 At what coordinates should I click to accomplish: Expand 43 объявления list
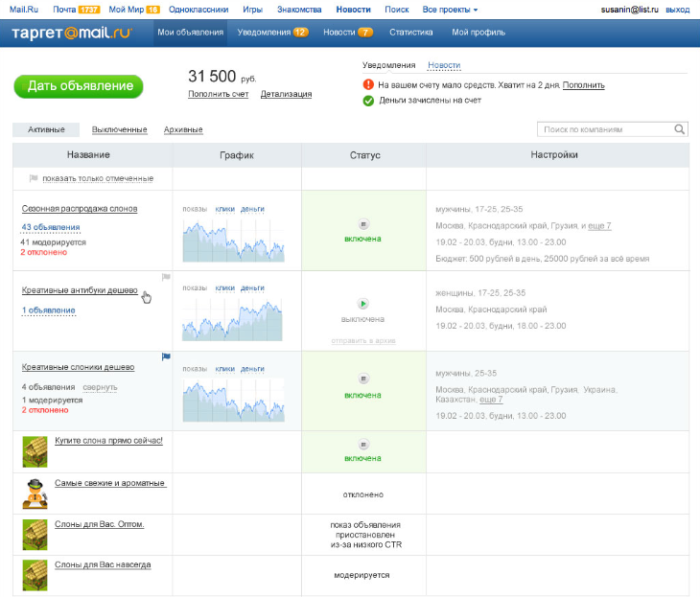click(x=51, y=227)
